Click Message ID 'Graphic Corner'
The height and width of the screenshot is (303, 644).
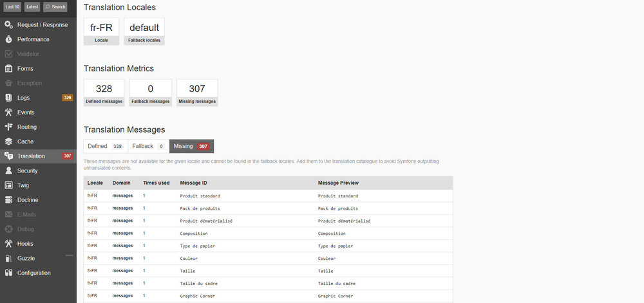click(198, 296)
